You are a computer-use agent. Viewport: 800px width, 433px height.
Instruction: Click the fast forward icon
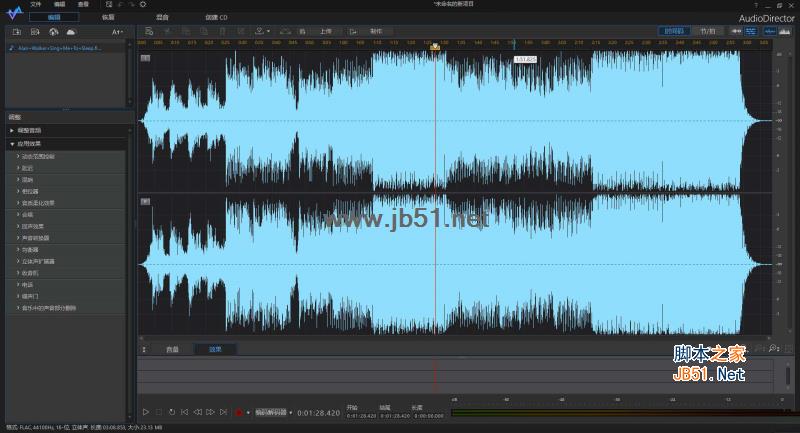pos(210,412)
